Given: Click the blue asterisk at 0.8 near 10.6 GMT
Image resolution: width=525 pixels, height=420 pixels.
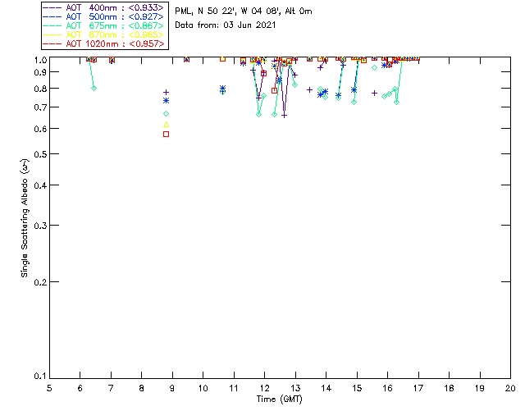Looking at the screenshot, I should tap(223, 89).
